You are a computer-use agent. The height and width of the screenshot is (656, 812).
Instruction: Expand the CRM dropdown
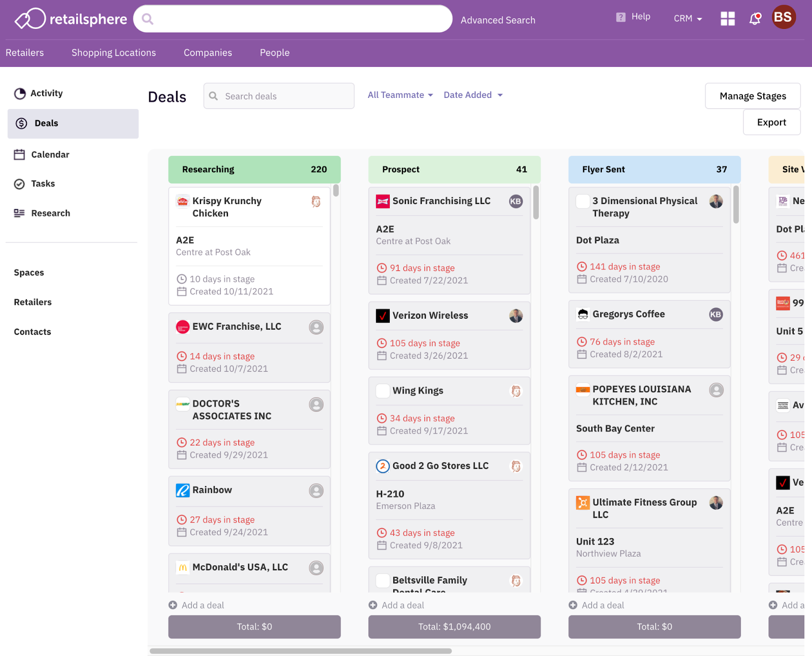pyautogui.click(x=688, y=18)
